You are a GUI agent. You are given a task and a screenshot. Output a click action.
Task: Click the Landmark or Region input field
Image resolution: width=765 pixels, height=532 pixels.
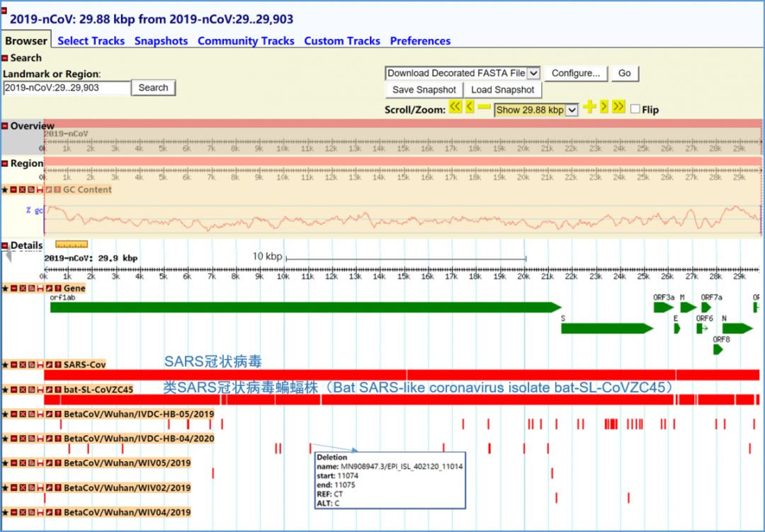click(x=67, y=88)
